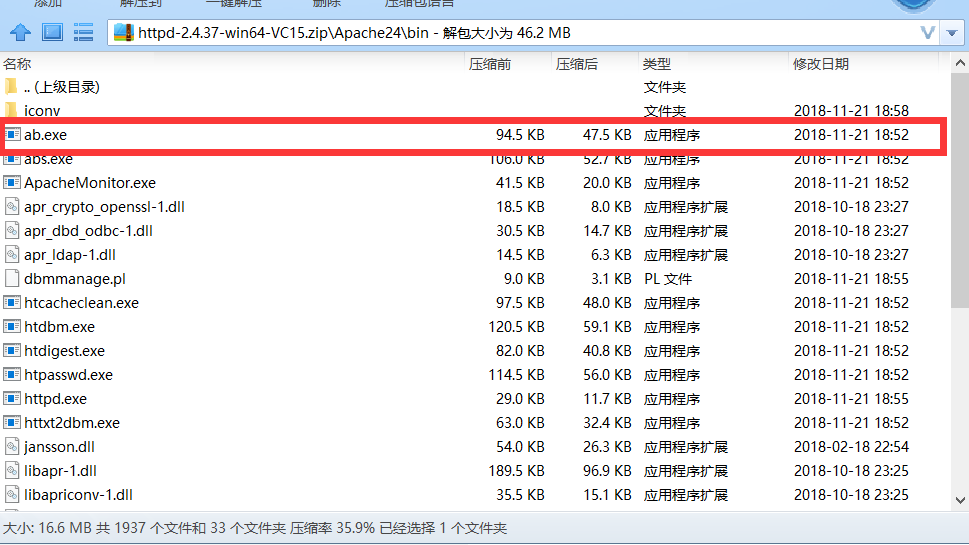Sort by 压缩前 column header

[489, 64]
